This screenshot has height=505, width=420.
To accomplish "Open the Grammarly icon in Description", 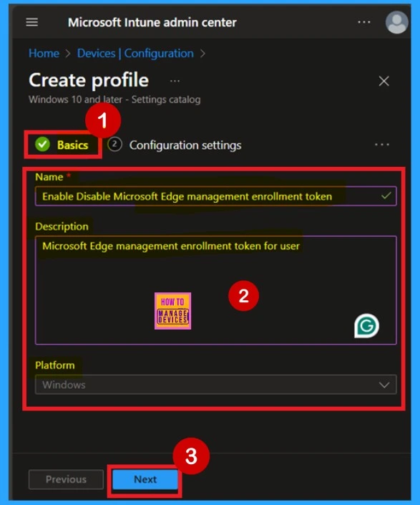I will pos(366,326).
